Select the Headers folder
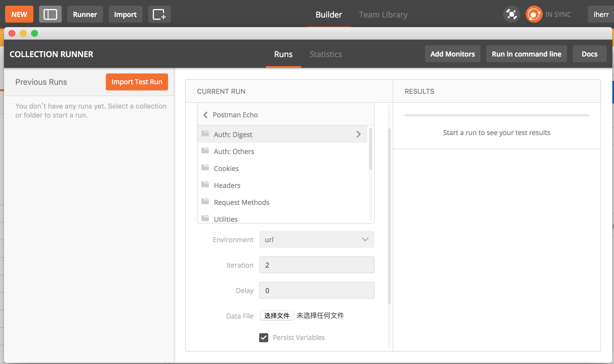Screen dimensions: 614x364 (282, 185)
